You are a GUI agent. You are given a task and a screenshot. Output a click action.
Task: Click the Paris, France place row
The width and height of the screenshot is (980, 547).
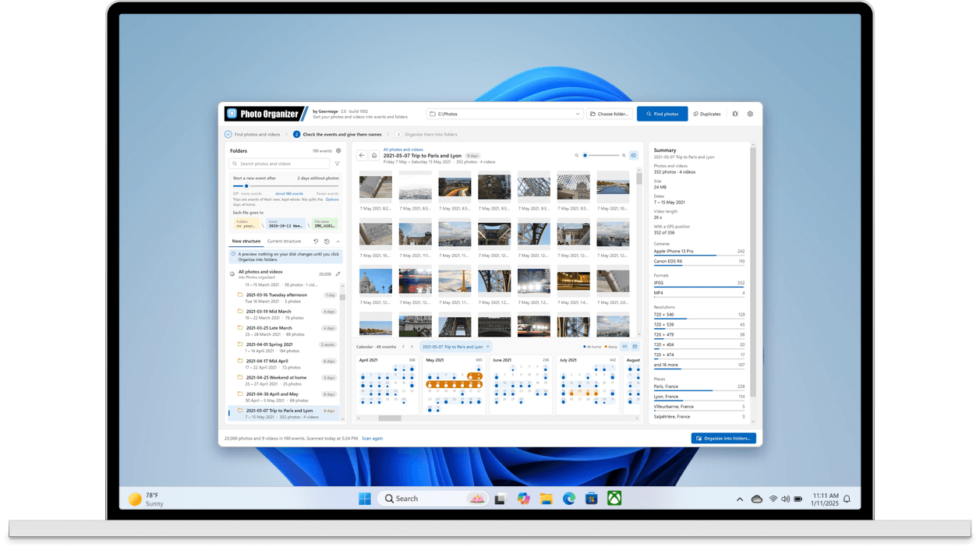(x=699, y=387)
